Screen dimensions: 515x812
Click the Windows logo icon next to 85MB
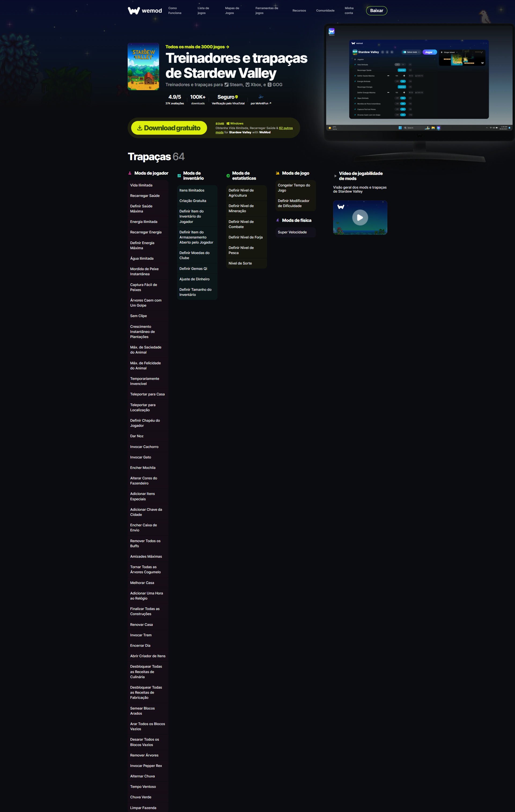coord(228,123)
